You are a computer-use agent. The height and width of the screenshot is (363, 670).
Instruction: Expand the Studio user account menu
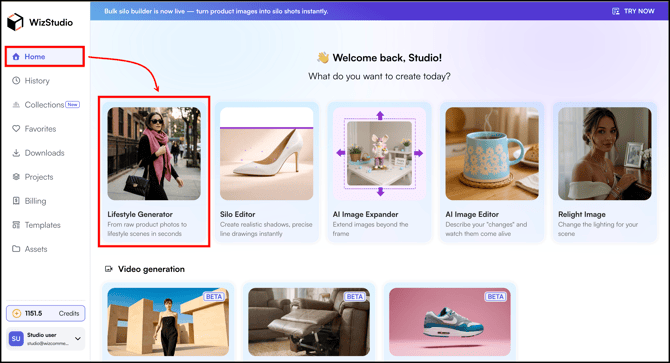[78, 339]
